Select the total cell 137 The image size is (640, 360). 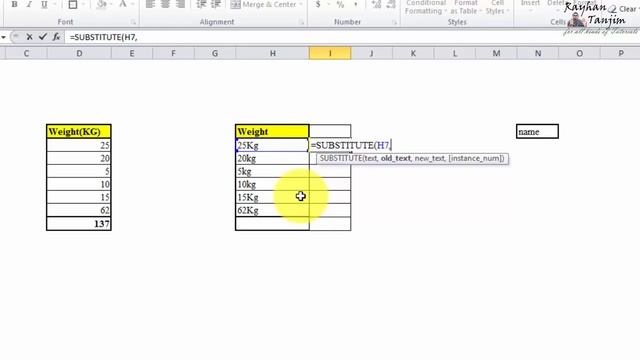point(79,224)
